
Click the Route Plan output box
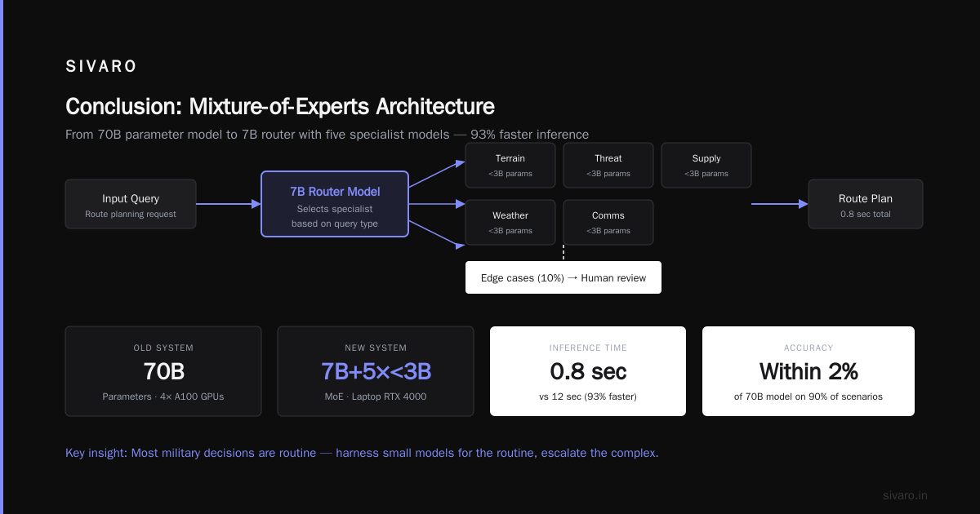tap(866, 204)
